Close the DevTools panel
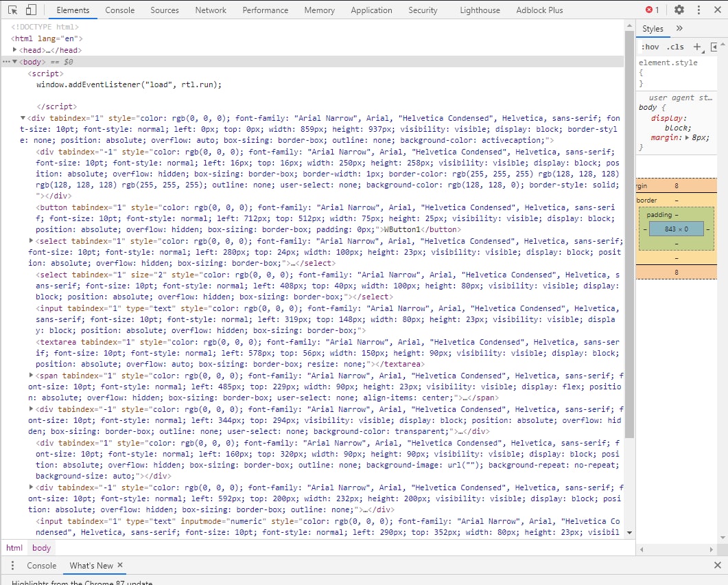The height and width of the screenshot is (585, 728). tap(717, 10)
